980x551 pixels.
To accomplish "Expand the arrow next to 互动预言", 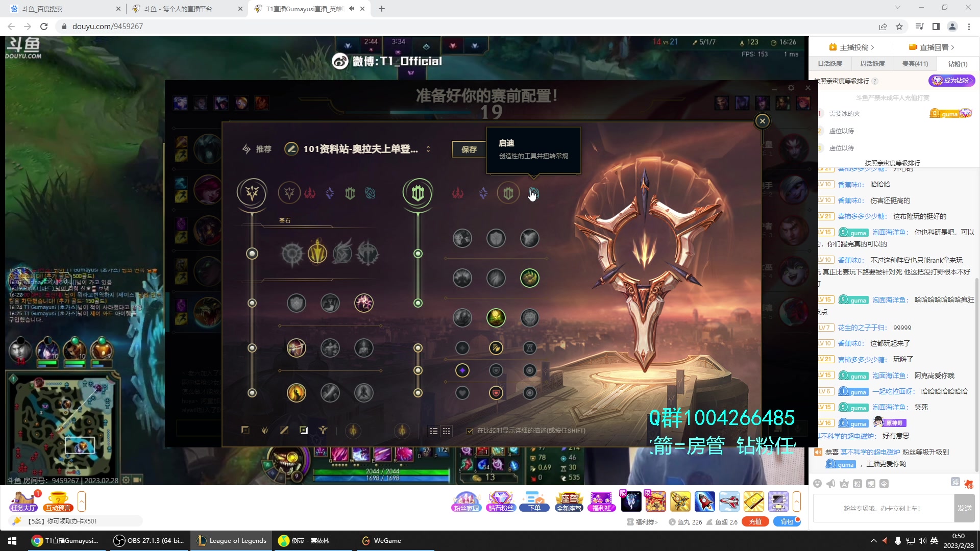I will point(82,502).
